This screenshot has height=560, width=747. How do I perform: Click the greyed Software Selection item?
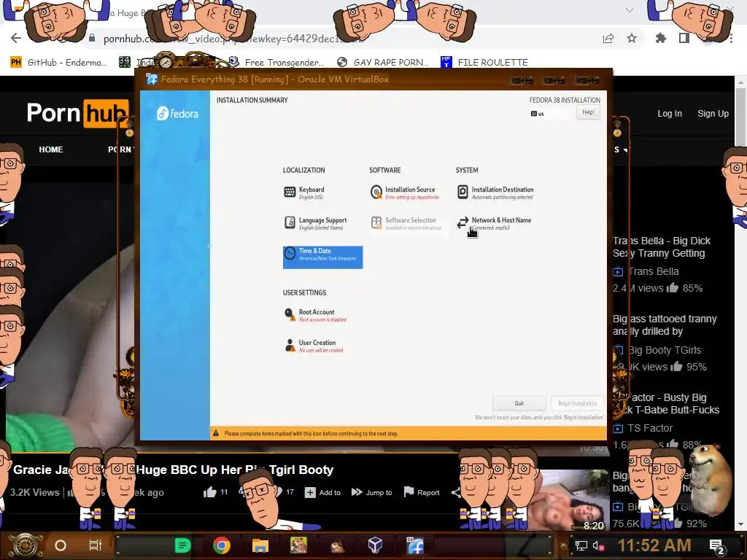(x=406, y=223)
